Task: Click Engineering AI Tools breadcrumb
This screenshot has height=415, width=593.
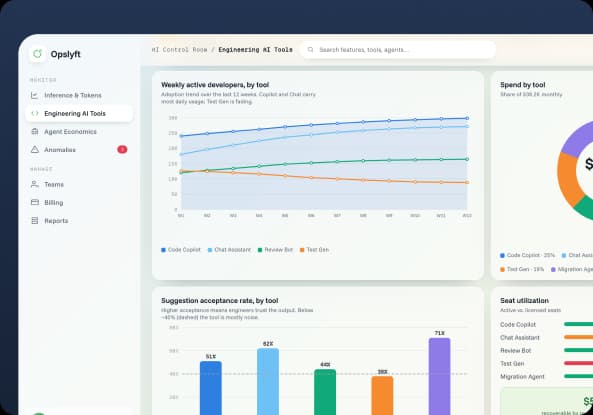Action: pos(255,50)
